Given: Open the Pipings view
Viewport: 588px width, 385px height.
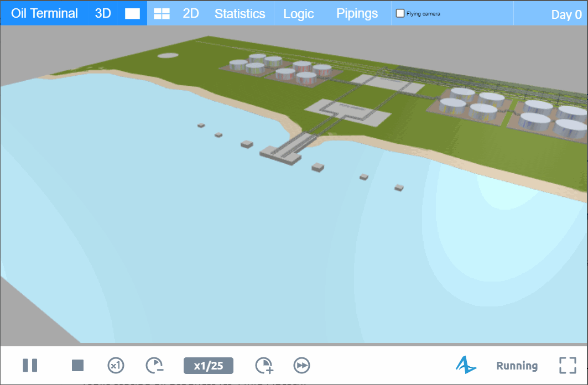Looking at the screenshot, I should click(x=357, y=13).
